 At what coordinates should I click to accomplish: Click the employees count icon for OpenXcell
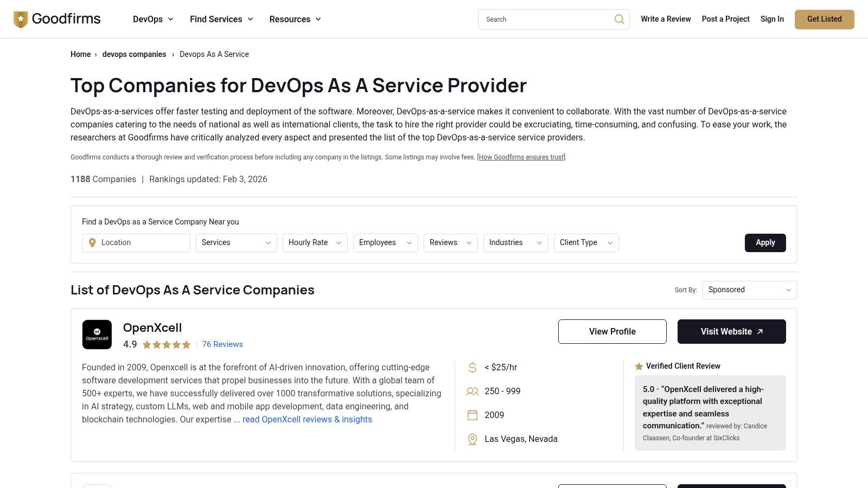471,391
